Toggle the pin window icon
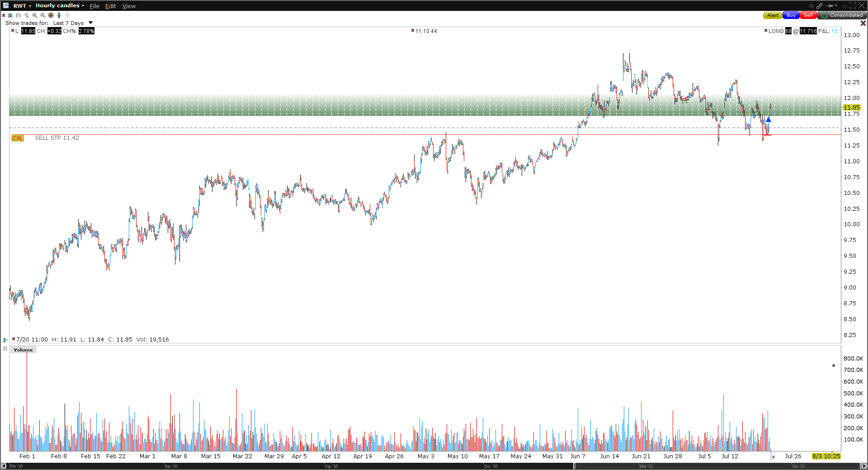Viewport: 868px width, 470px height. pos(829,6)
